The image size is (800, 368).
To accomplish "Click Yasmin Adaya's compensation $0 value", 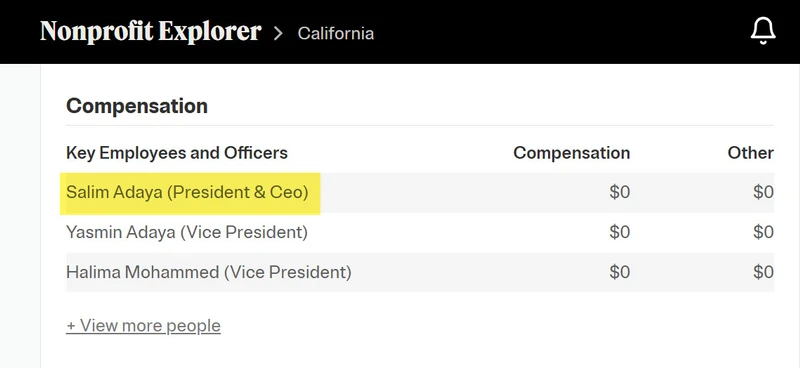I will pos(619,232).
